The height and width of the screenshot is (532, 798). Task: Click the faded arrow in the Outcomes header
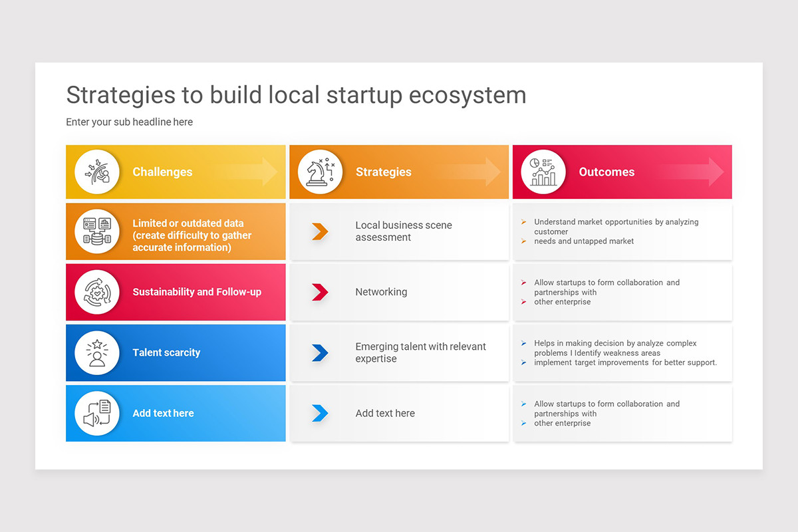[x=693, y=172]
